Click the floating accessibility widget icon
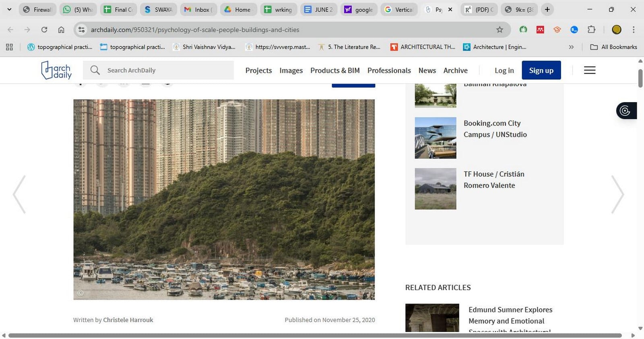644x339 pixels. click(626, 111)
